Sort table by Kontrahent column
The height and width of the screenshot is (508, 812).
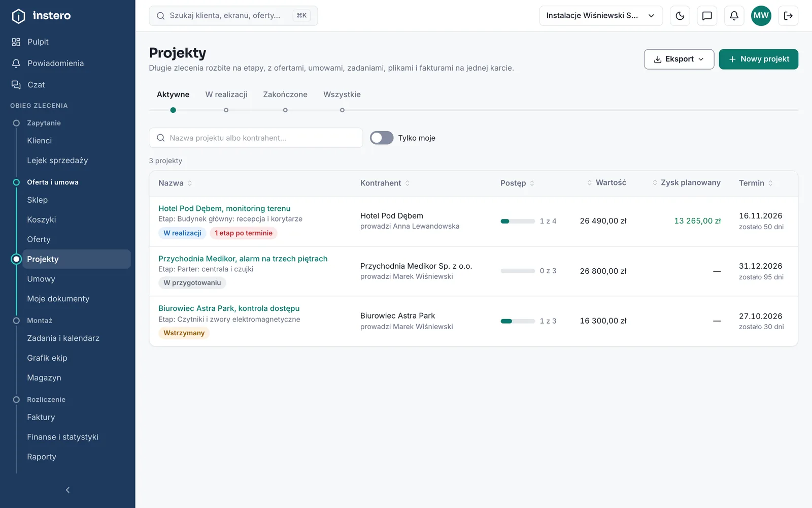[x=385, y=183]
